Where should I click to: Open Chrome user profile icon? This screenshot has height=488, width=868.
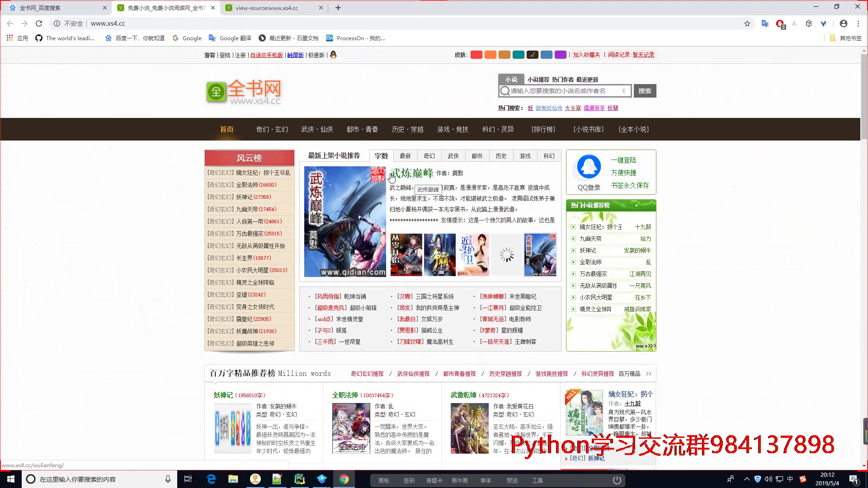844,23
